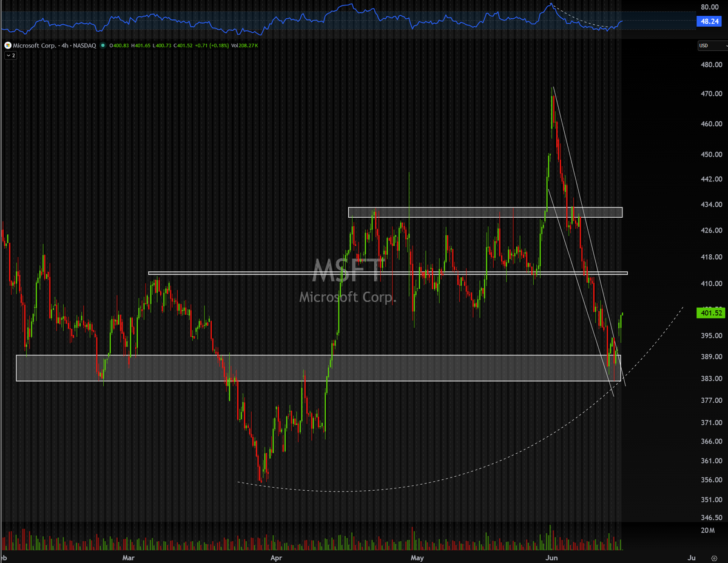The image size is (728, 563).
Task: Click the green market status dot
Action: 103,46
